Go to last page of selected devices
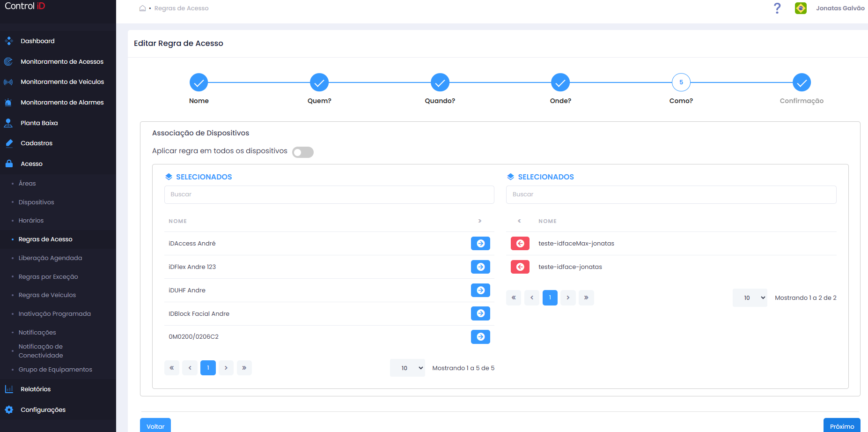 coord(586,298)
